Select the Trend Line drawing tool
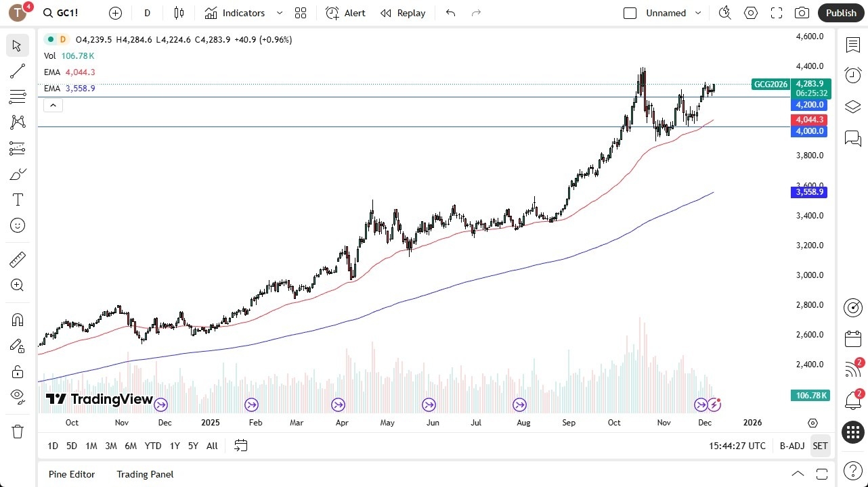Screen dimensions: 868x487 tap(18, 71)
